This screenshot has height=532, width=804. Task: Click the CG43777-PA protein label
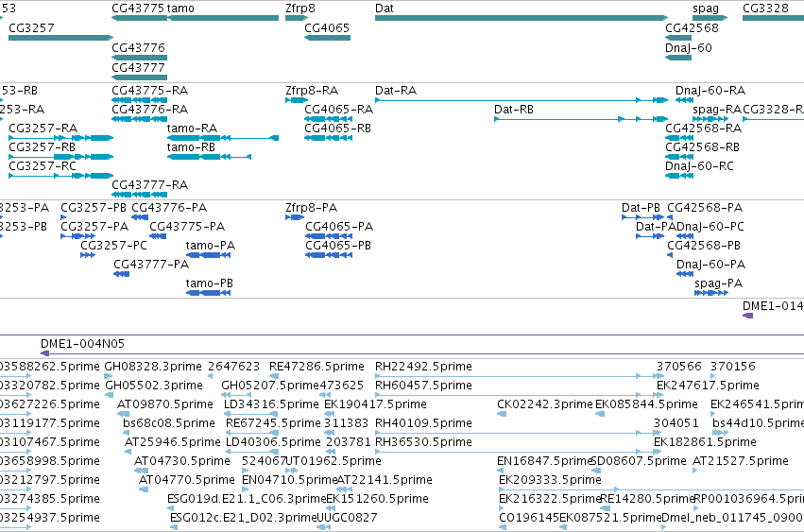tap(151, 265)
